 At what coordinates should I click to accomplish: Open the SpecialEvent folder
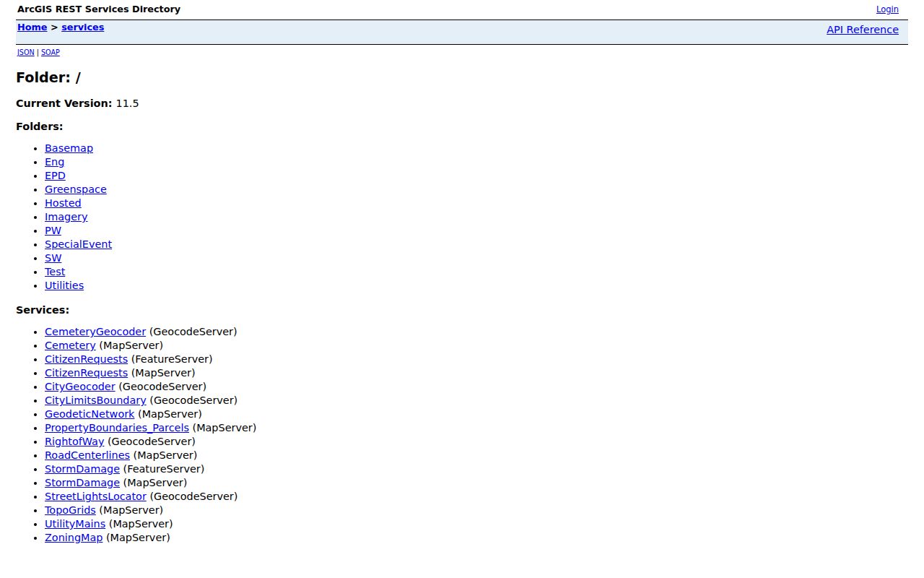pos(78,244)
